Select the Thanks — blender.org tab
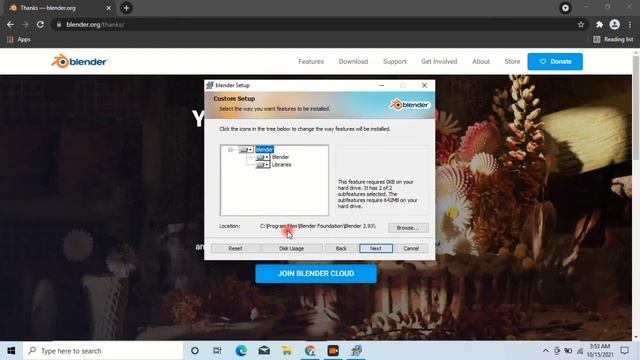This screenshot has width=640, height=360. pyautogui.click(x=60, y=8)
